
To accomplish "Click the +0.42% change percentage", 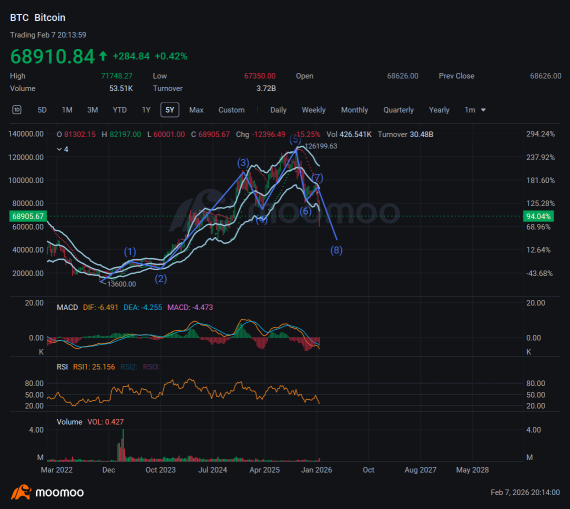I will [x=171, y=56].
